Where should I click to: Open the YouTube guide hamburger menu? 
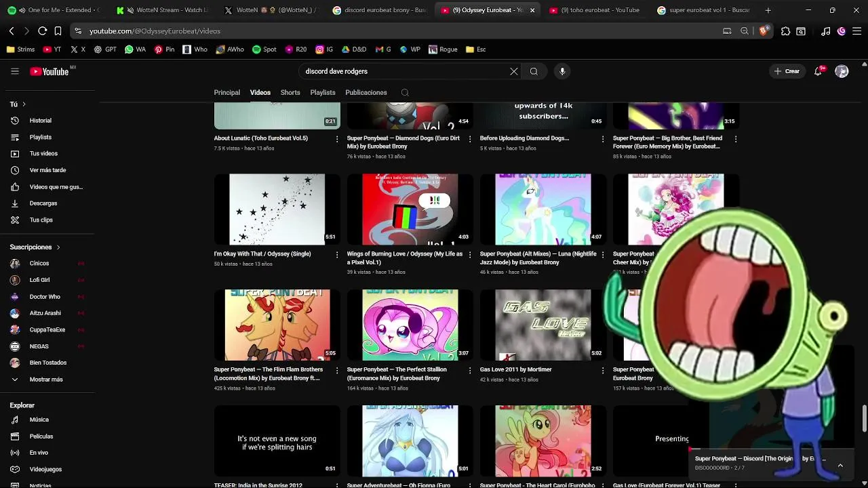point(15,71)
